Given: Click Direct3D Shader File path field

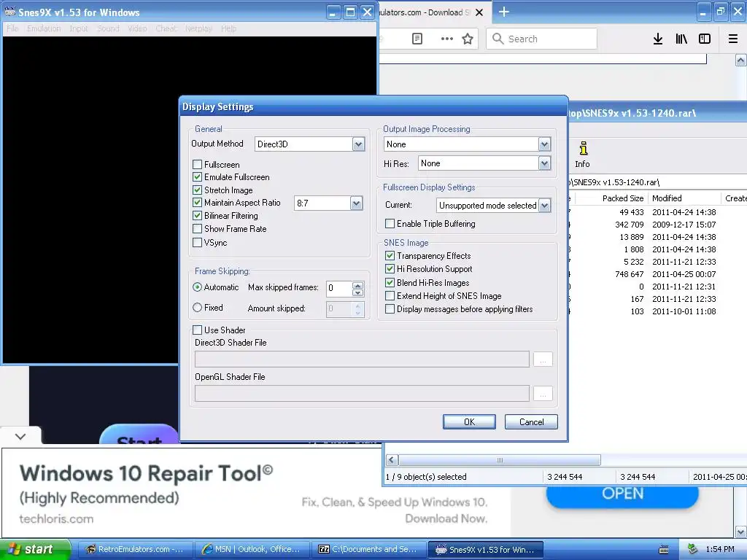Looking at the screenshot, I should (x=362, y=359).
